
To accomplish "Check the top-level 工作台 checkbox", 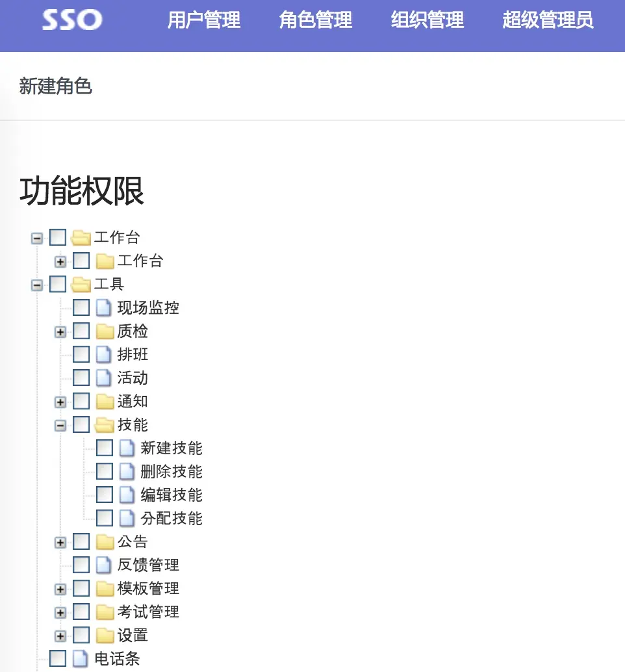I will pyautogui.click(x=58, y=237).
